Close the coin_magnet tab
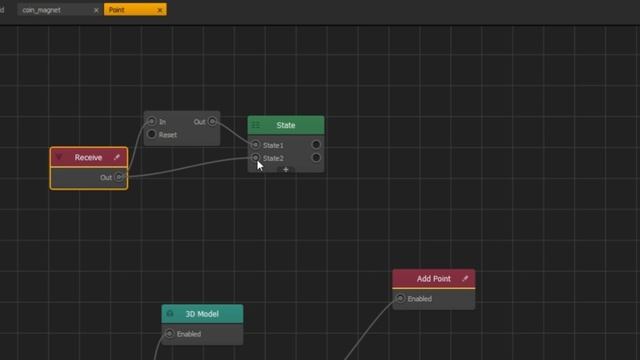Image resolution: width=640 pixels, height=360 pixels. pos(96,10)
